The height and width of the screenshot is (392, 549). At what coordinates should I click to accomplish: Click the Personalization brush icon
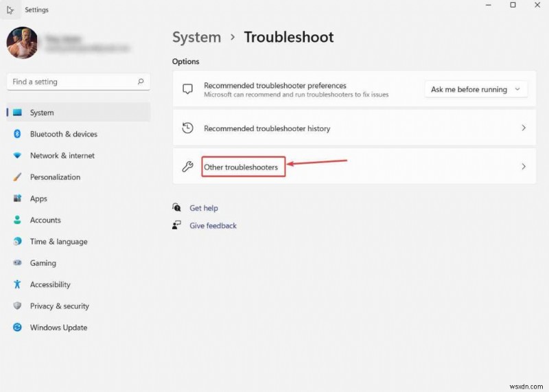[17, 177]
